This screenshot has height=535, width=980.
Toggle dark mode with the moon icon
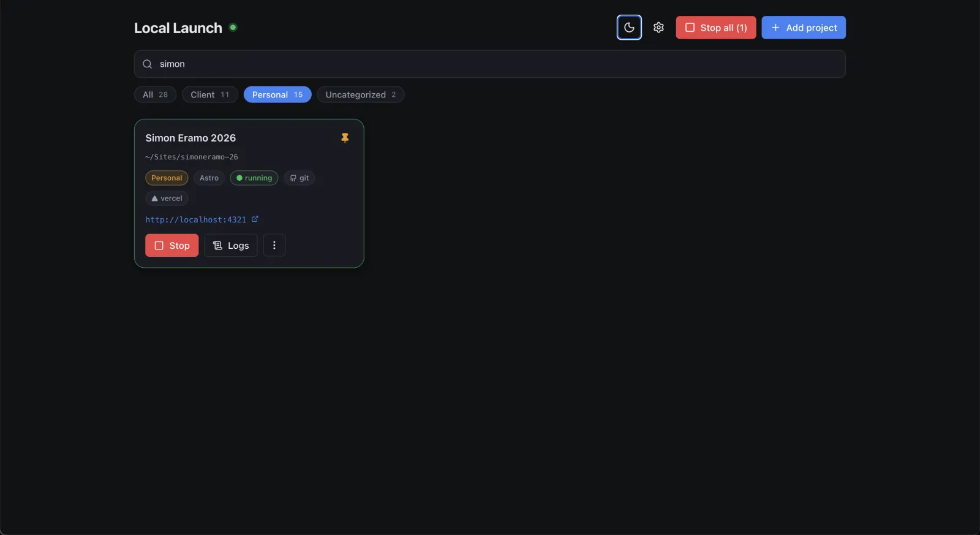629,28
